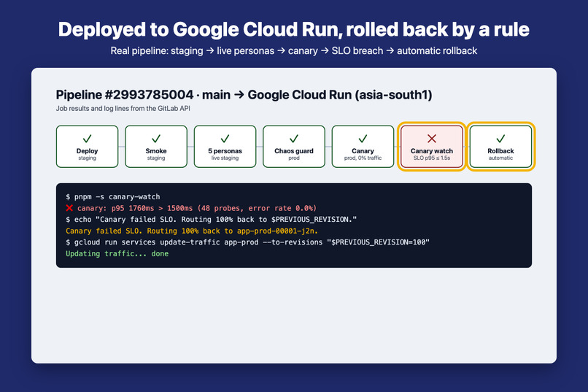
Task: Click the checkmark icon on Smoke card
Action: pos(156,139)
